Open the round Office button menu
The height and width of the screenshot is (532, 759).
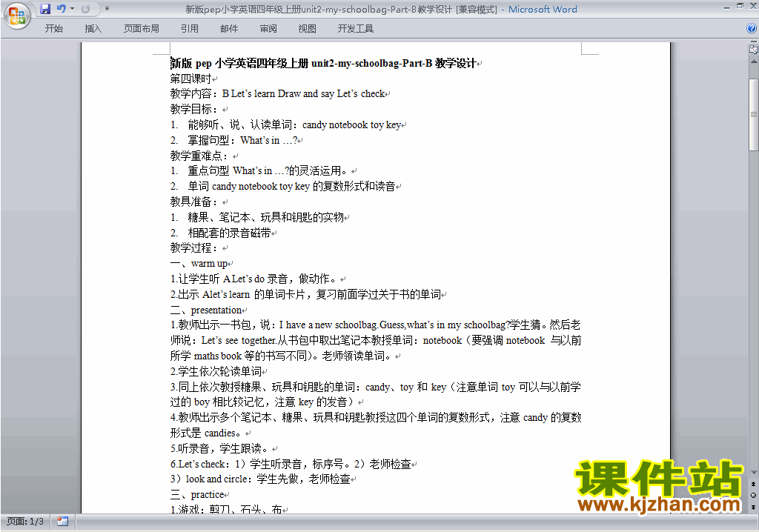[x=17, y=16]
